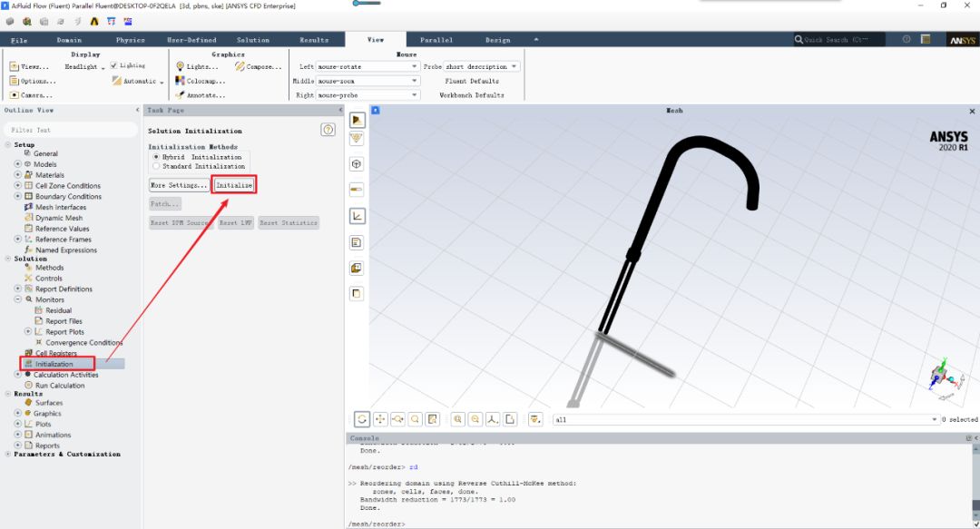Click the Initialize button
This screenshot has width=980, height=529.
point(234,185)
